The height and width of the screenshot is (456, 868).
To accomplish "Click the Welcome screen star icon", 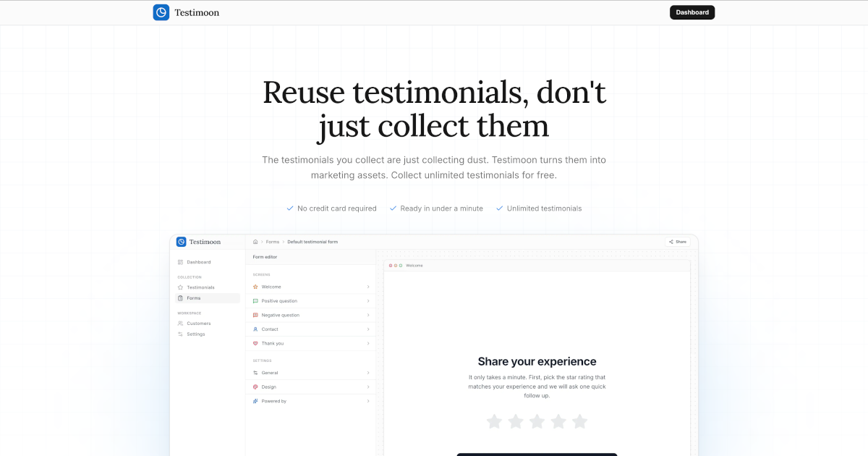I will (255, 287).
